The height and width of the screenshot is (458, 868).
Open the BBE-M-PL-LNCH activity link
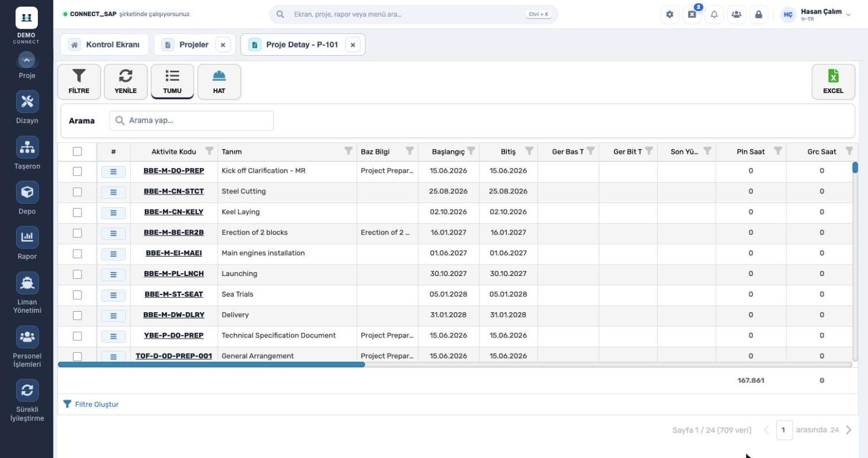tap(174, 274)
